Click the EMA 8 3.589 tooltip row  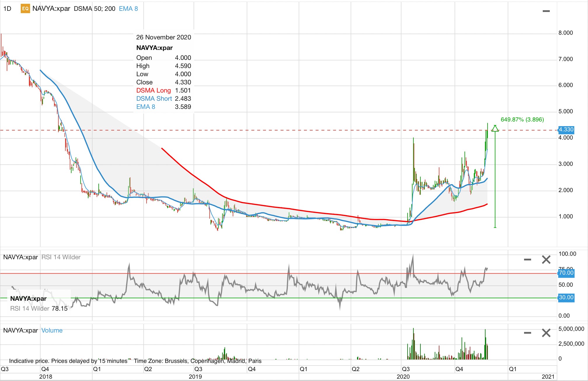pos(163,107)
